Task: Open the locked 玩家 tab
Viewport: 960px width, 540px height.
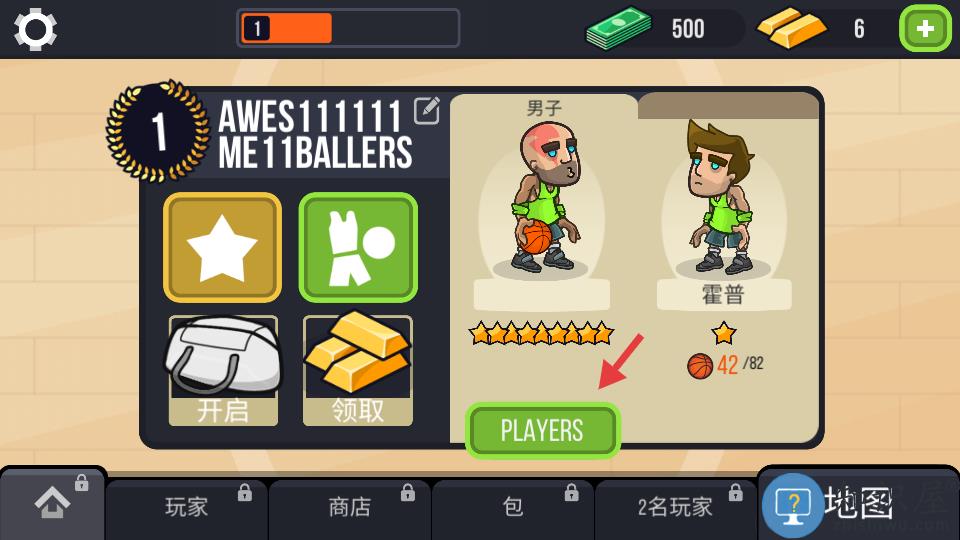Action: pyautogui.click(x=187, y=508)
